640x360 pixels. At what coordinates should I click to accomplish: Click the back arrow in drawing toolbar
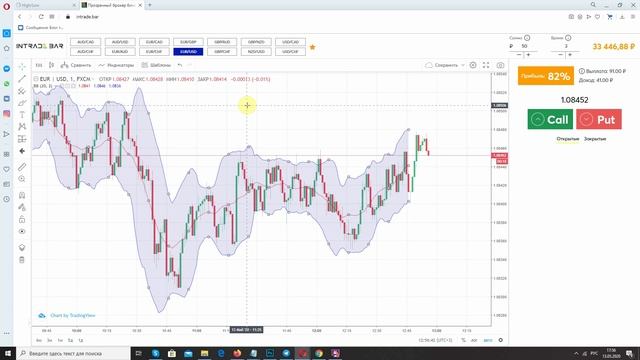pyautogui.click(x=22, y=151)
